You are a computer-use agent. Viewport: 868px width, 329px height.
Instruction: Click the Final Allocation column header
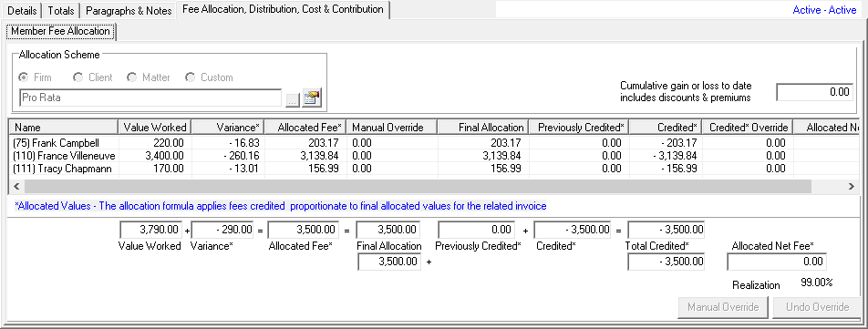point(482,128)
